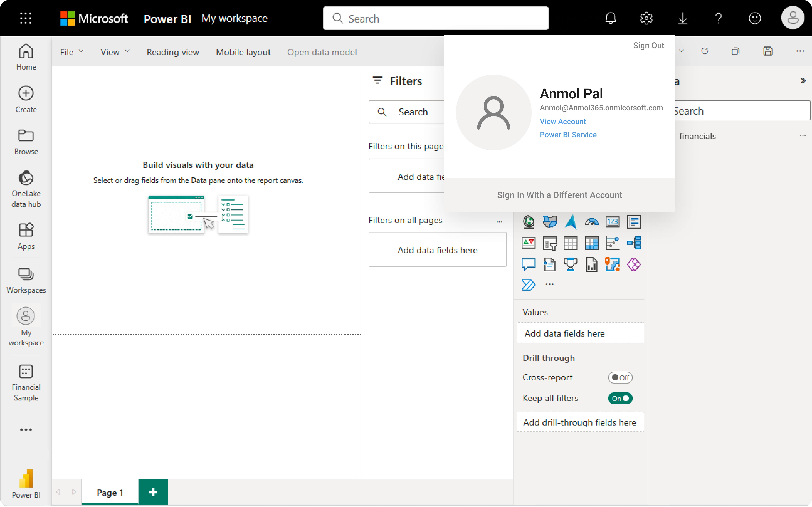The width and height of the screenshot is (812, 507).
Task: Click the save icon in toolbar
Action: [768, 51]
